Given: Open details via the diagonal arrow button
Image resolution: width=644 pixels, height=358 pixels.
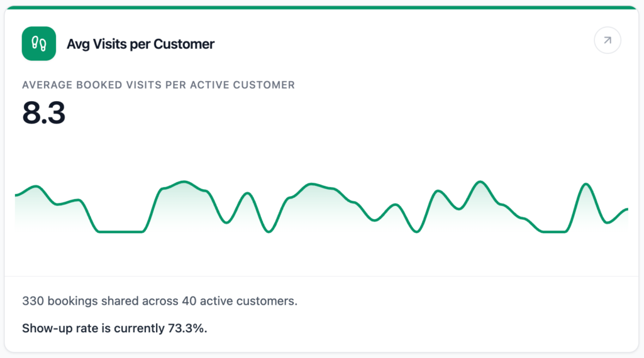Looking at the screenshot, I should [x=607, y=41].
